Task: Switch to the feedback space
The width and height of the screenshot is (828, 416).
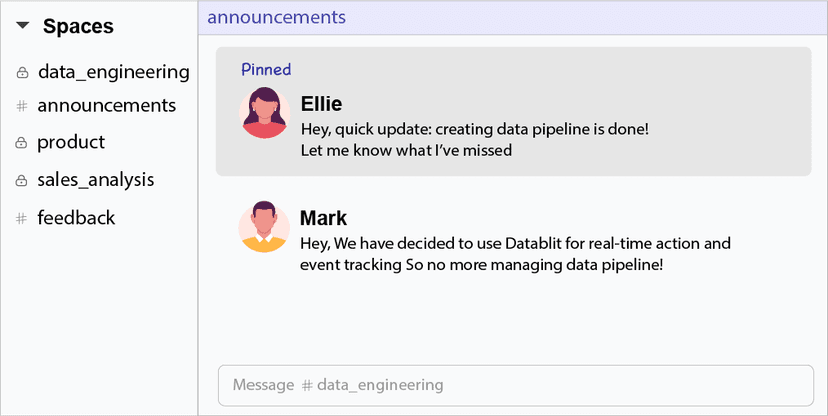Action: coord(76,217)
